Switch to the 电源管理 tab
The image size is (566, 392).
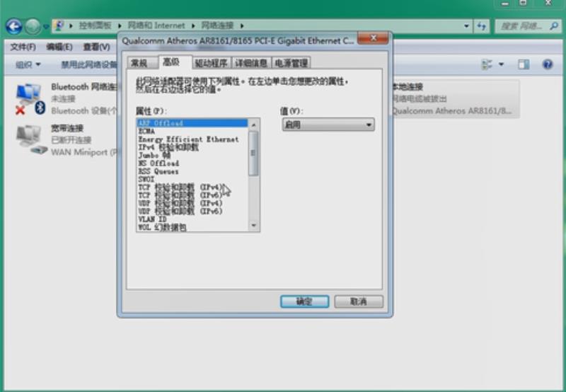coord(291,63)
